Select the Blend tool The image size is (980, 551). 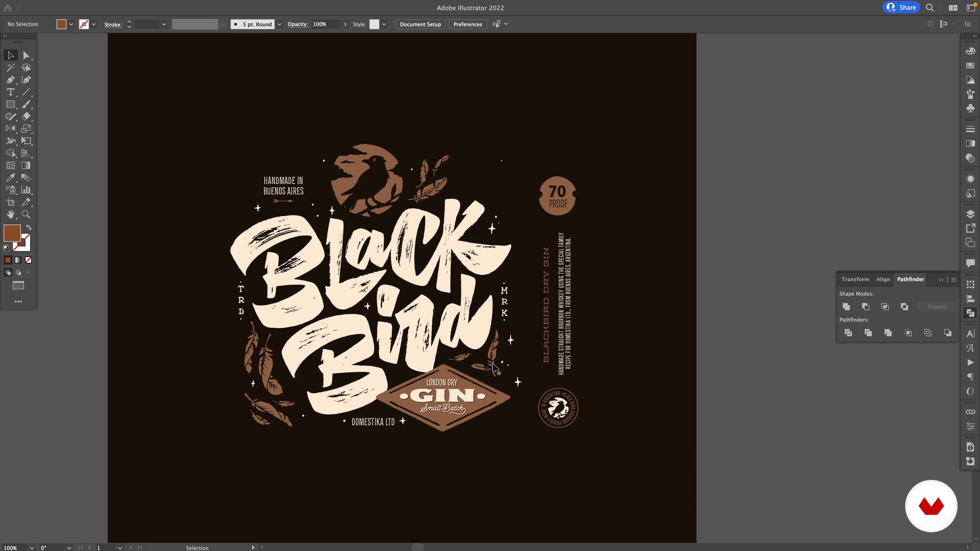pos(27,178)
